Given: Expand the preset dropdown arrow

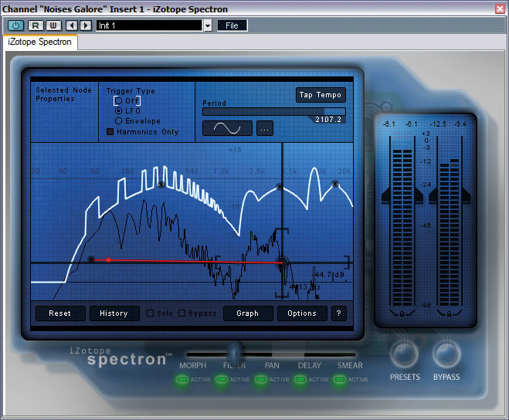Looking at the screenshot, I should [x=208, y=25].
